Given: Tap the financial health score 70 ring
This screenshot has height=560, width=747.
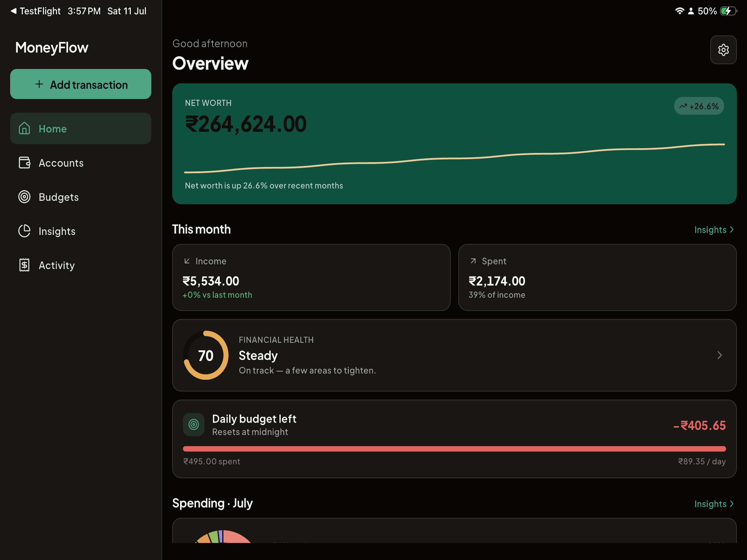Looking at the screenshot, I should [x=206, y=355].
